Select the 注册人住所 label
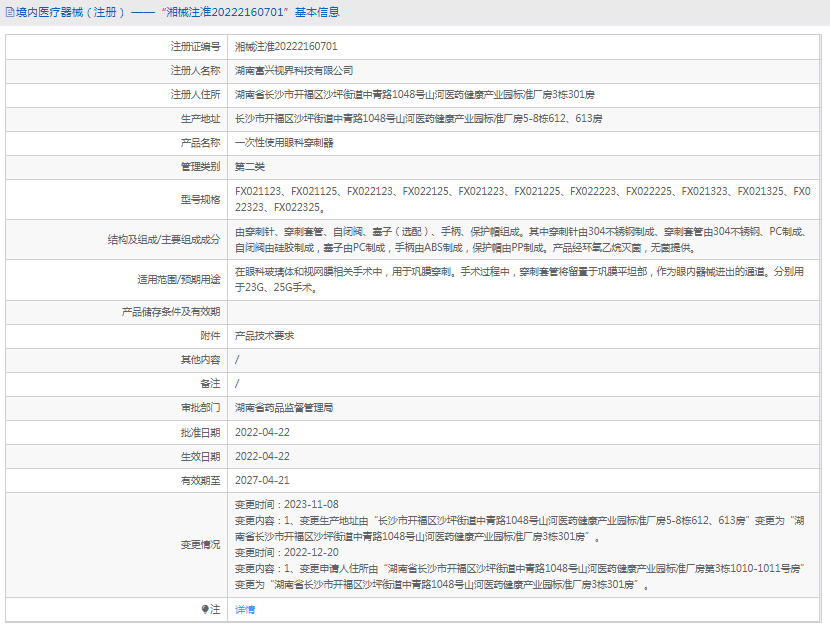The width and height of the screenshot is (830, 630). 195,94
